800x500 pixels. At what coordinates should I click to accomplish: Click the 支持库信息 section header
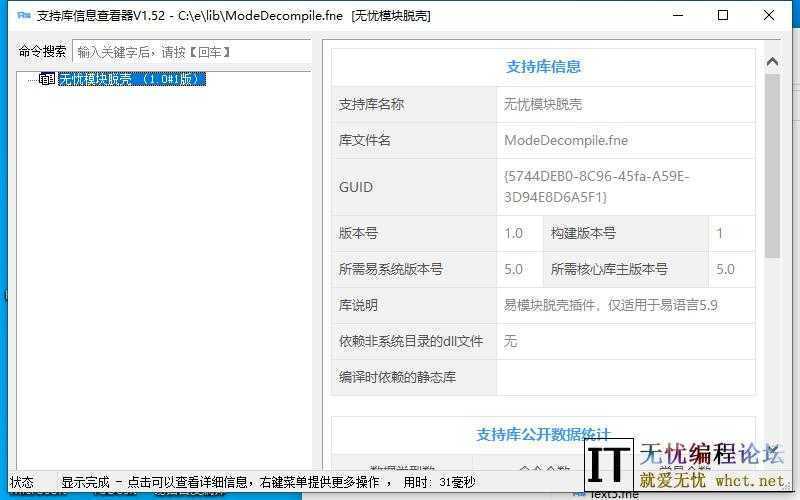(x=543, y=67)
